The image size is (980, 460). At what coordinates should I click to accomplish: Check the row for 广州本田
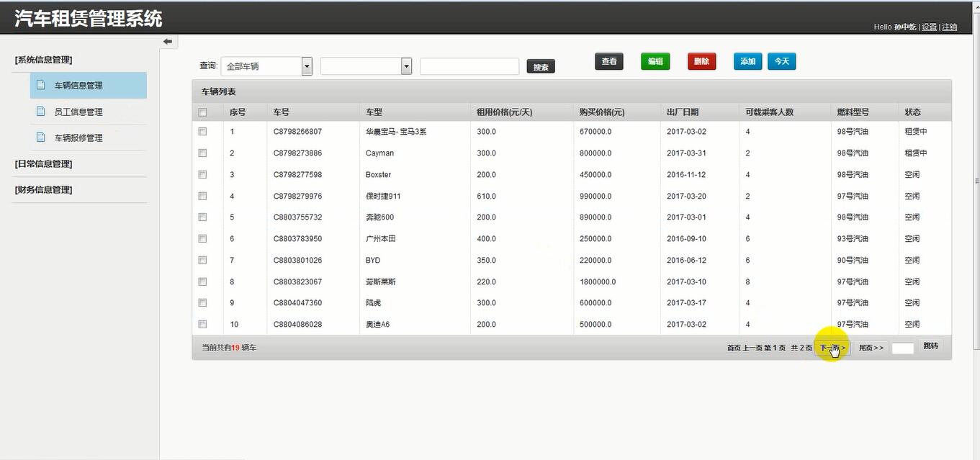(x=202, y=238)
